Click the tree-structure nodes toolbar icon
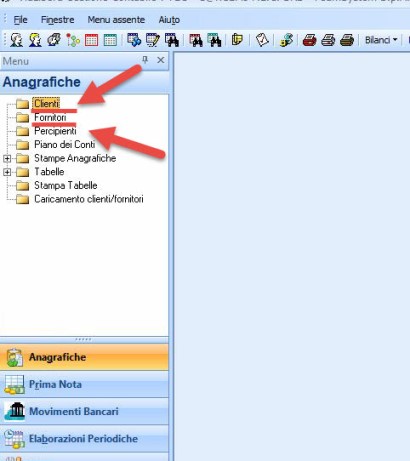Screen dimensions: 410x461 73,40
